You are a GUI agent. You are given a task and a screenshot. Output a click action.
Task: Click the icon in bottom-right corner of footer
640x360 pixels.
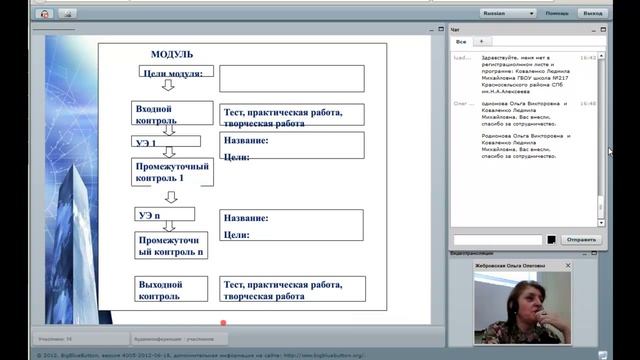click(602, 355)
